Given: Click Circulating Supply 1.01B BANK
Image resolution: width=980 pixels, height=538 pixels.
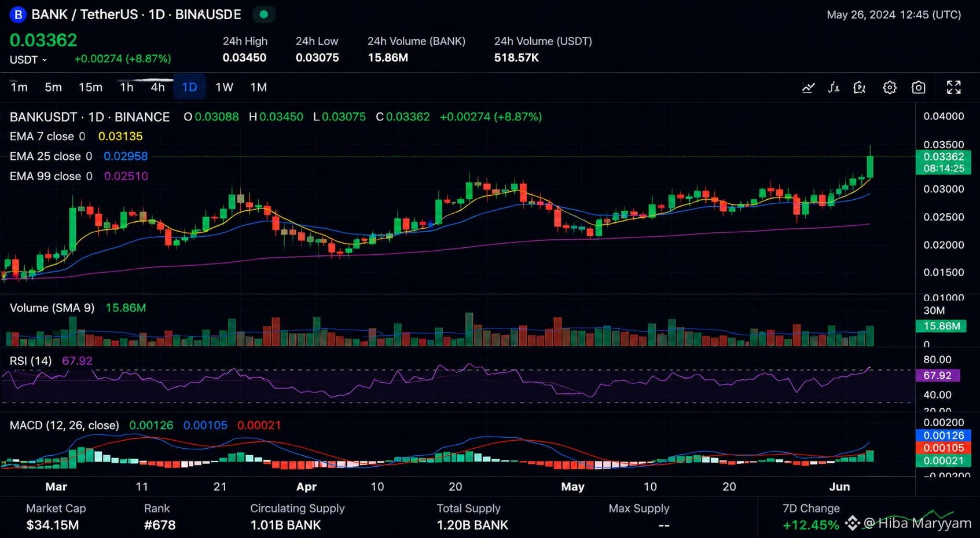Looking at the screenshot, I should coord(285,525).
